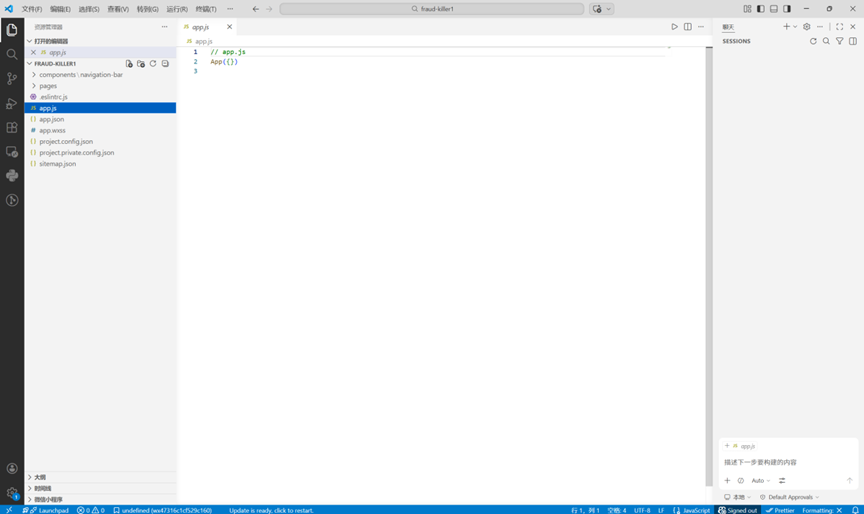The width and height of the screenshot is (864, 514).
Task: Open the 运行(R) menu
Action: (177, 9)
